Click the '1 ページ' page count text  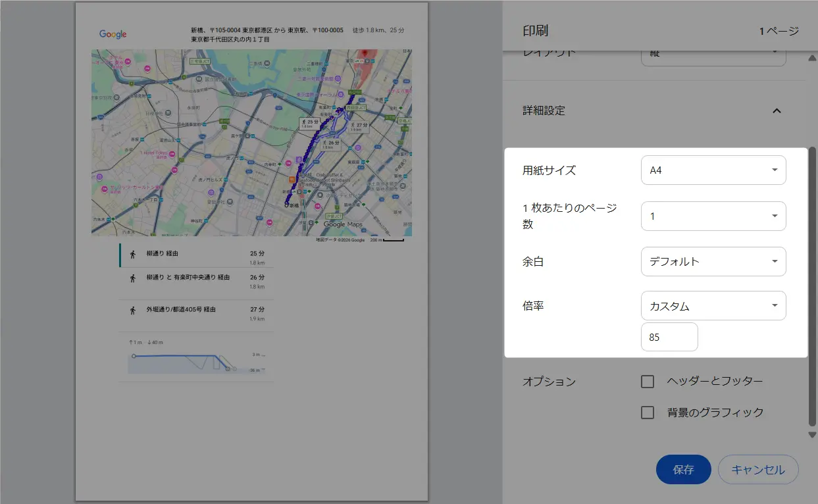click(x=779, y=31)
